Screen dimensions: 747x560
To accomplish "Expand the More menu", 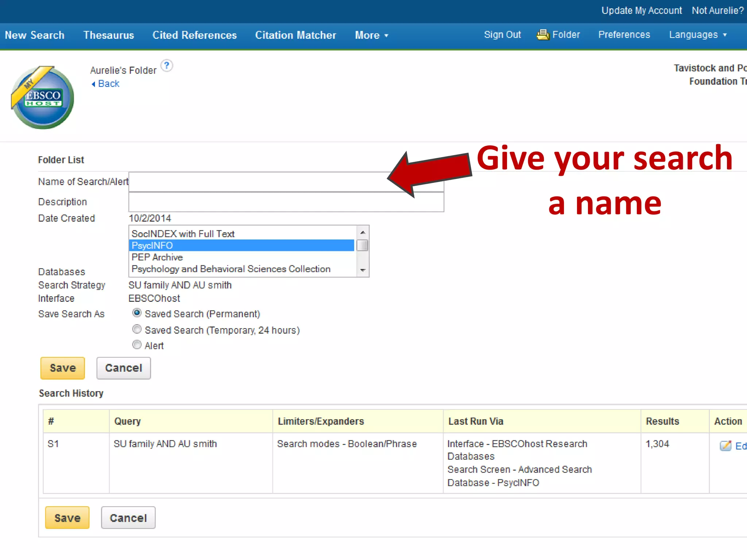I will point(371,35).
